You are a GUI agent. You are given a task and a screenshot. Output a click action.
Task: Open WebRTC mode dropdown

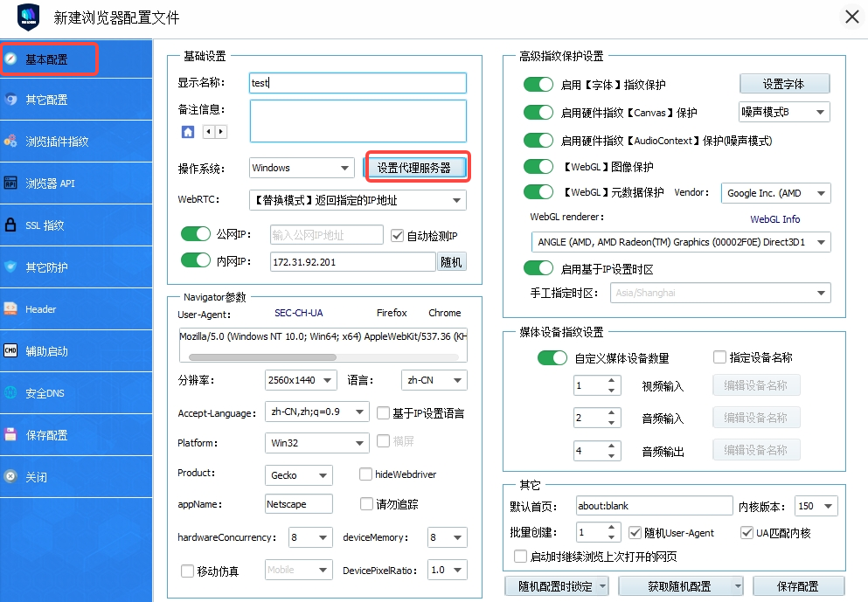(x=358, y=200)
